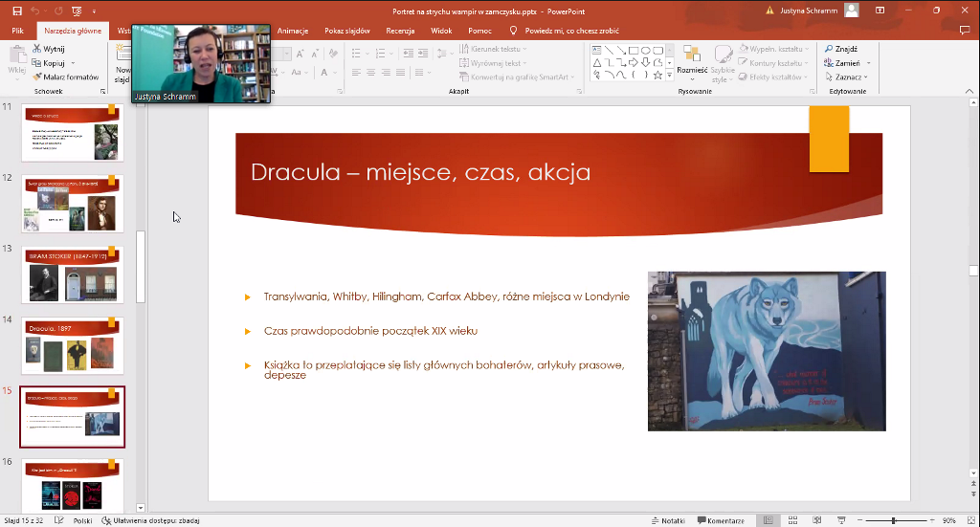Screen dimensions: 980x527
Task: Click the Save icon in quick access toolbar
Action: (17, 11)
